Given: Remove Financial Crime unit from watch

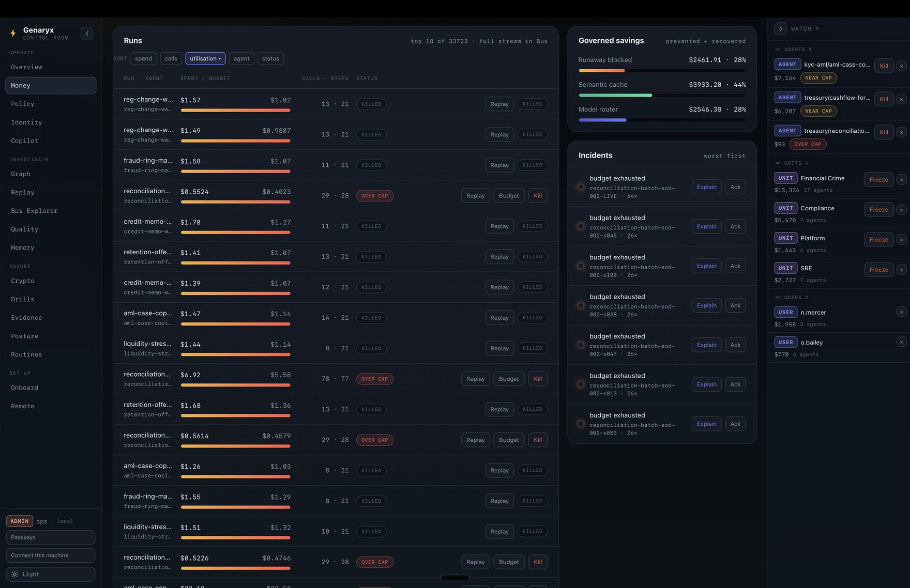Looking at the screenshot, I should point(901,180).
